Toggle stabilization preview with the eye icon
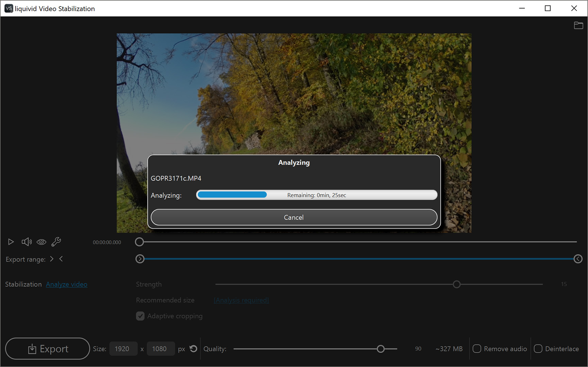 coord(41,242)
